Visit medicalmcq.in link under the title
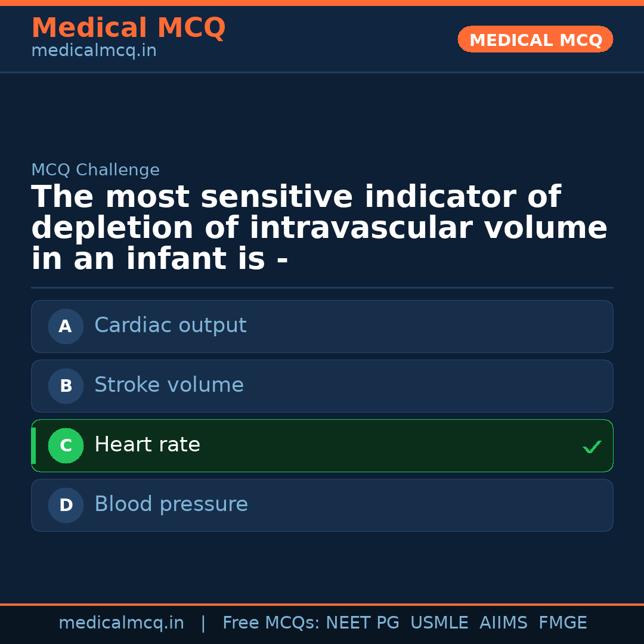 (x=94, y=51)
